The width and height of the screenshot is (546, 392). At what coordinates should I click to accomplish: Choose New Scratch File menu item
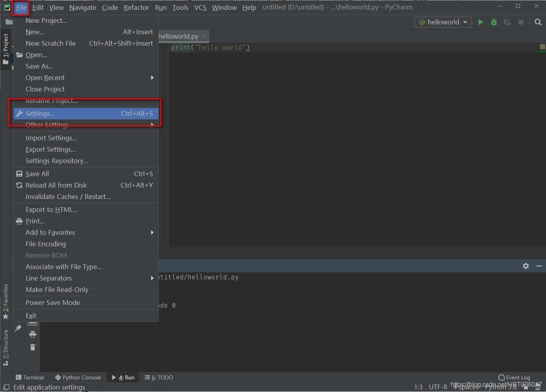(86, 43)
